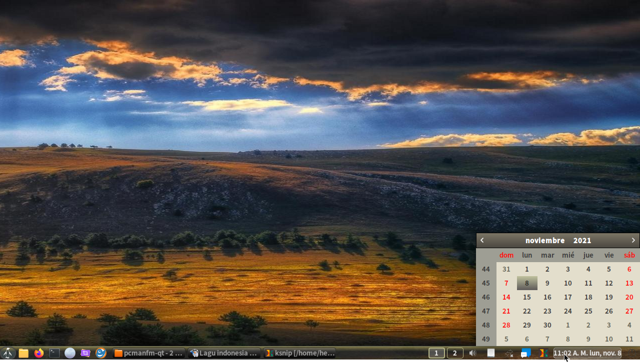Click the ksnip system tray icon

coord(542,353)
